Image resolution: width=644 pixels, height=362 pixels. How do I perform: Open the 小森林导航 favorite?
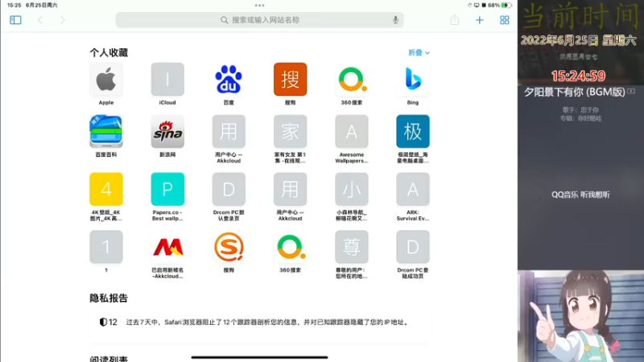351,196
